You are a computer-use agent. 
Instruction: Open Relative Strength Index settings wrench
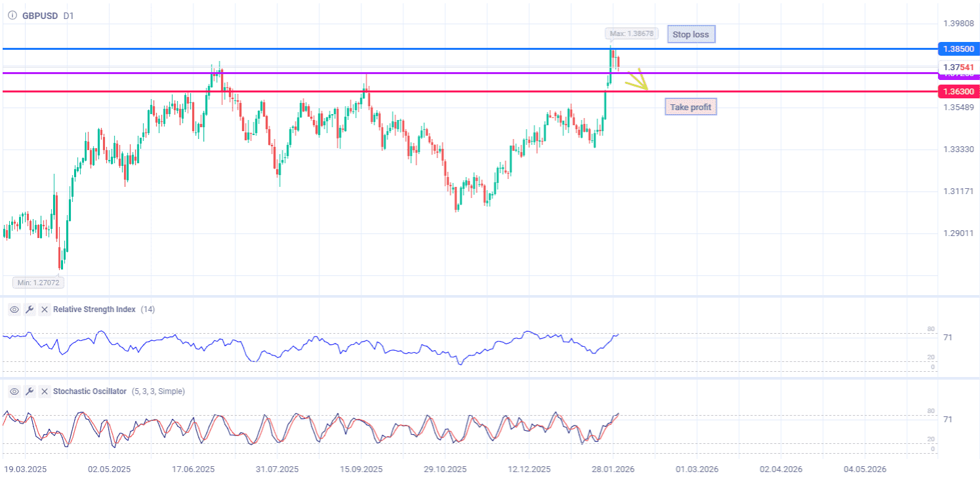(x=30, y=309)
